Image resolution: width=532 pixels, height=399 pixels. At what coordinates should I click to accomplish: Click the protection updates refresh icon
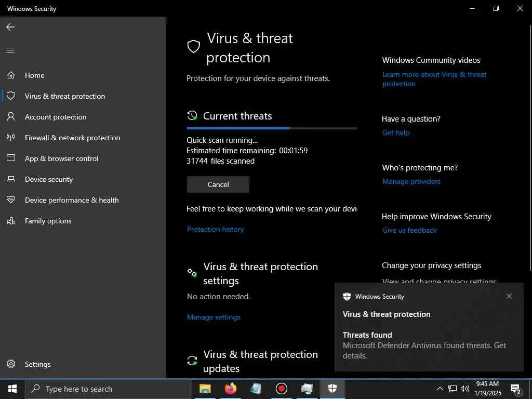click(x=192, y=361)
